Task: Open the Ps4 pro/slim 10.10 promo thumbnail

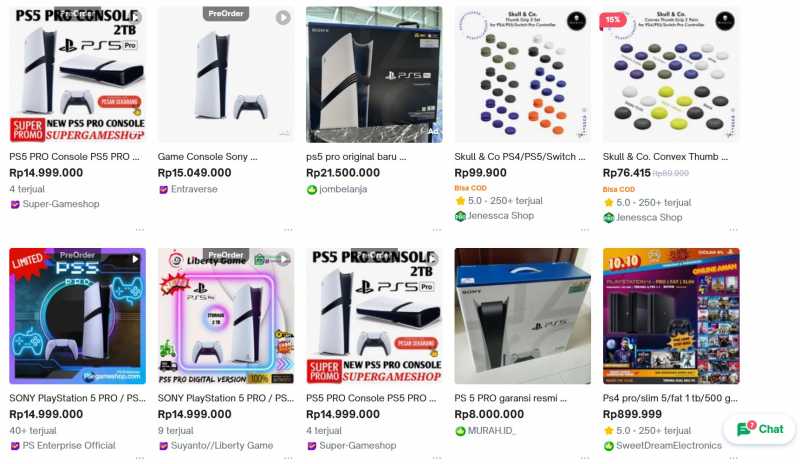Action: click(x=671, y=316)
